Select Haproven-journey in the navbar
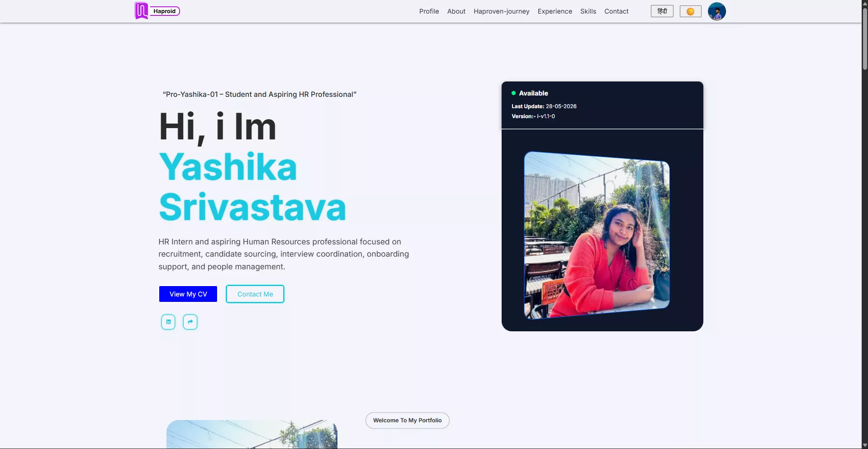Viewport: 868px width, 449px height. pyautogui.click(x=501, y=11)
